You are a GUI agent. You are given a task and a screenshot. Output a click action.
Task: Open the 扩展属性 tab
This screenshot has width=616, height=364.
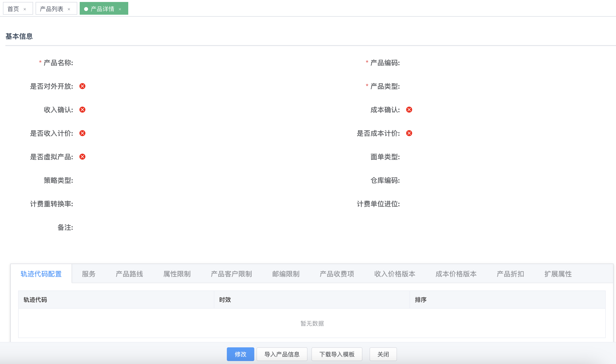557,274
